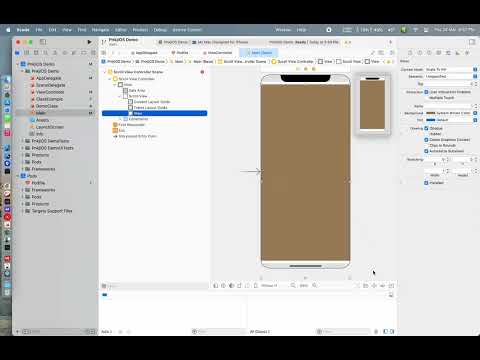Open the Connections inspector icon
480x360 pixels.
click(467, 53)
